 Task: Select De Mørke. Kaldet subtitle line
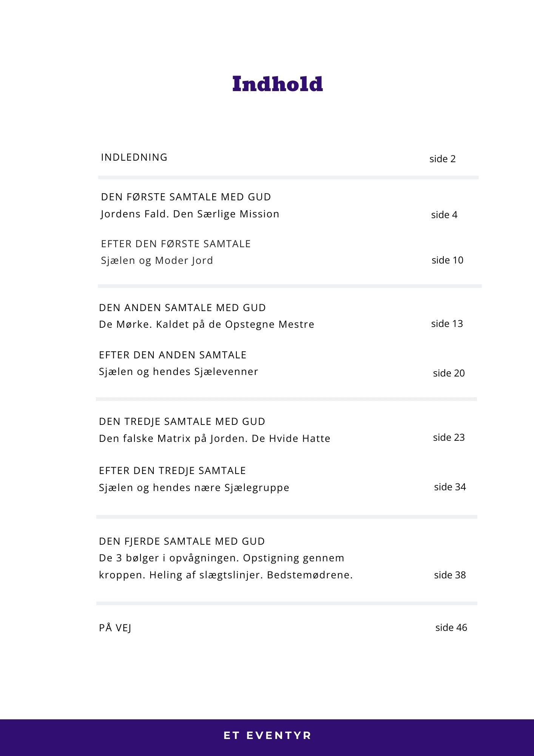point(207,324)
